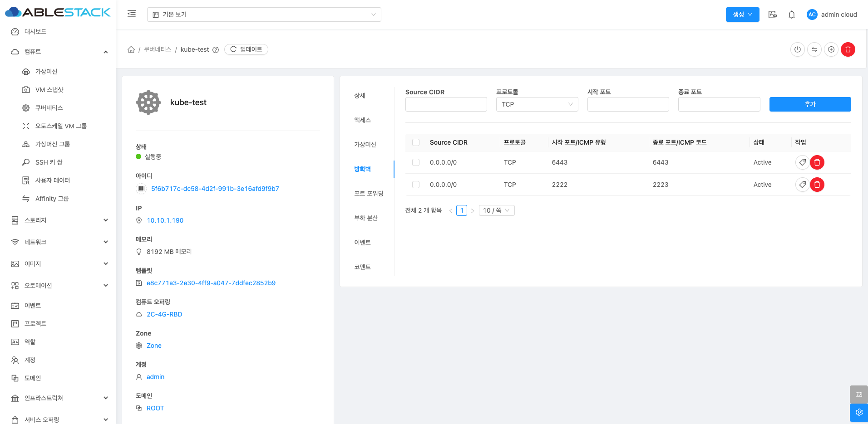Open the 생성 create dropdown button
The width and height of the screenshot is (868, 424).
tap(742, 15)
